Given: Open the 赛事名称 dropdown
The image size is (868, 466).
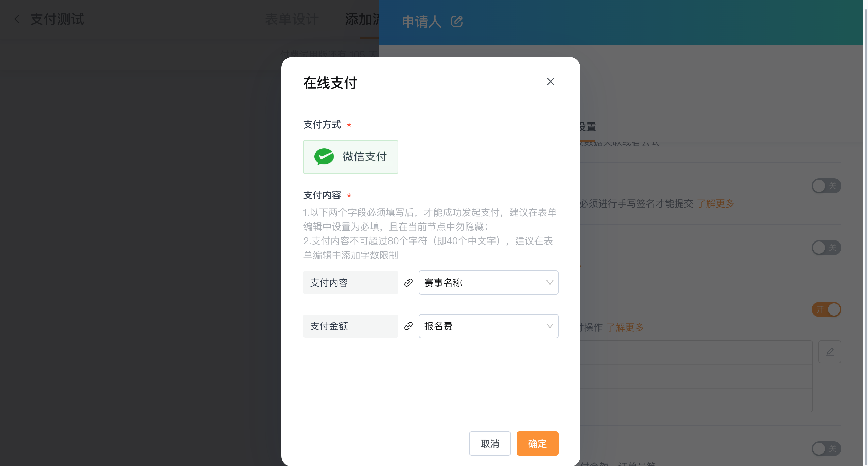Looking at the screenshot, I should [488, 283].
